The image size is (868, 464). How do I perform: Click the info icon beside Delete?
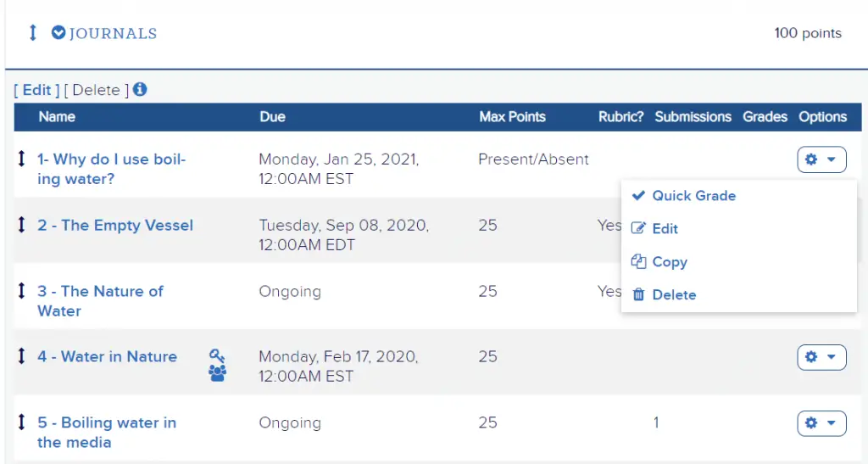click(x=140, y=89)
